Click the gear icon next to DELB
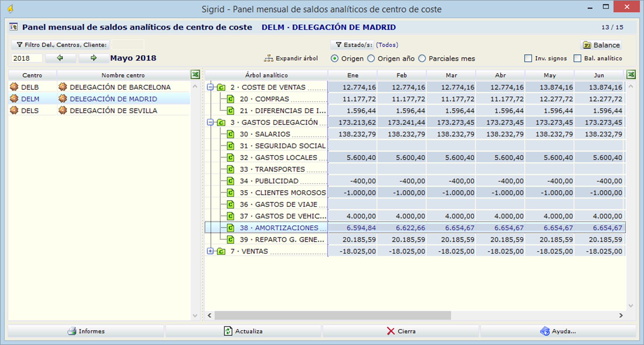 coord(14,87)
